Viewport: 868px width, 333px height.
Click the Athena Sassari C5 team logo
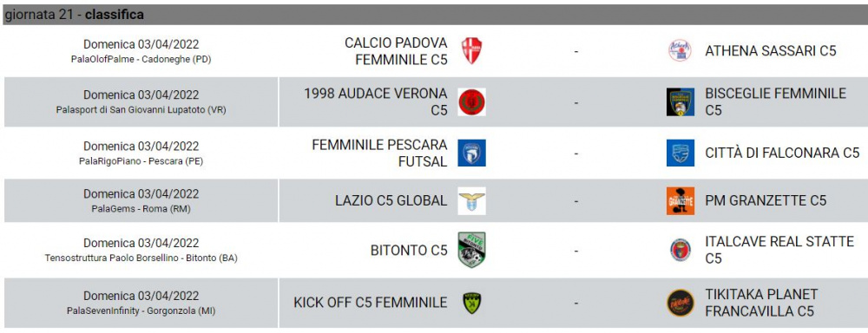680,51
